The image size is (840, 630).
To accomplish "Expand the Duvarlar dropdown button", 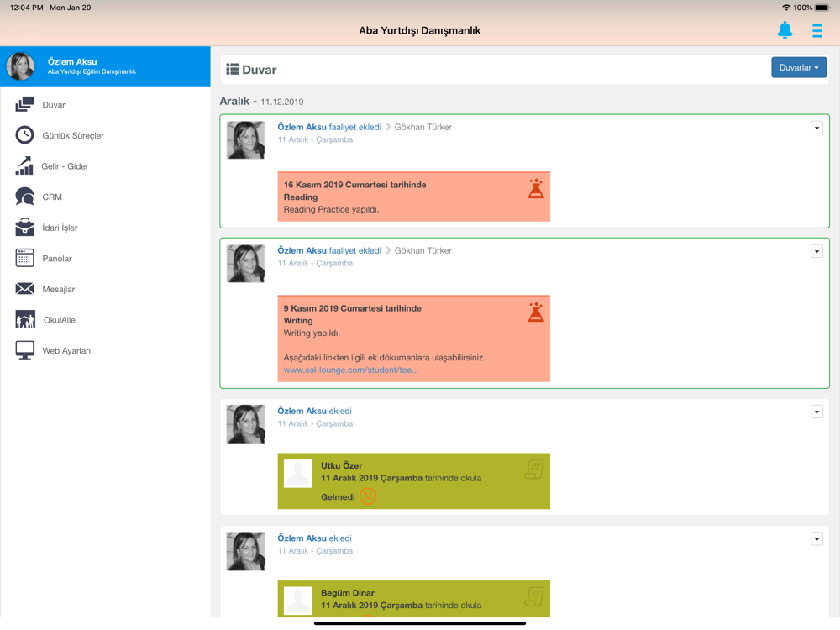I will pyautogui.click(x=798, y=67).
